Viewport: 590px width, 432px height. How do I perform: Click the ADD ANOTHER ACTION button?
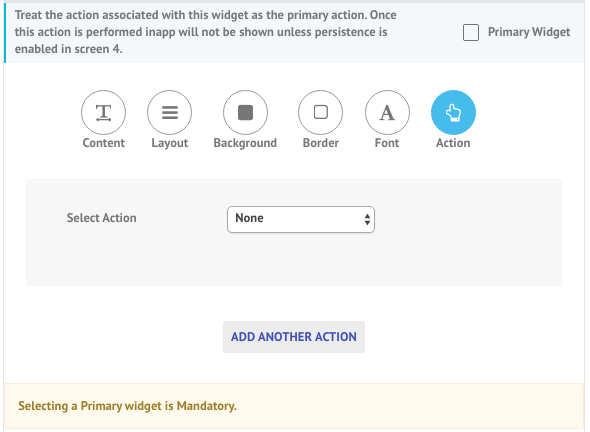pos(294,337)
